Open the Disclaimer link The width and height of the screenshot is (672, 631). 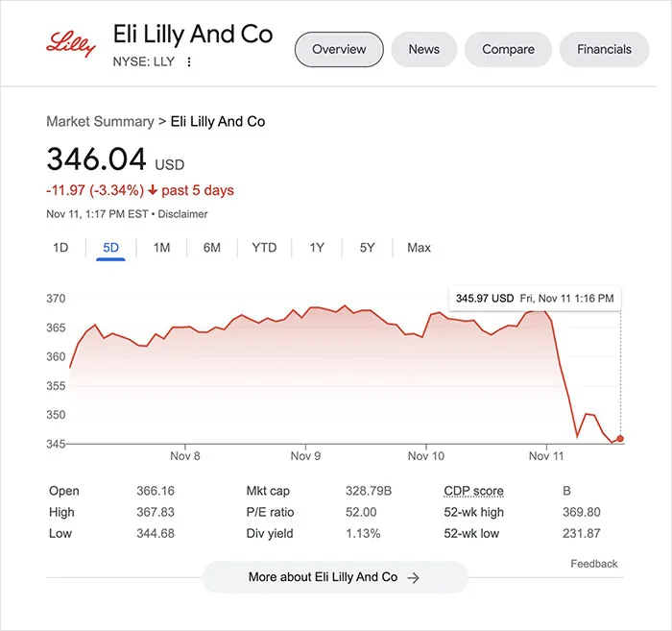click(x=182, y=214)
